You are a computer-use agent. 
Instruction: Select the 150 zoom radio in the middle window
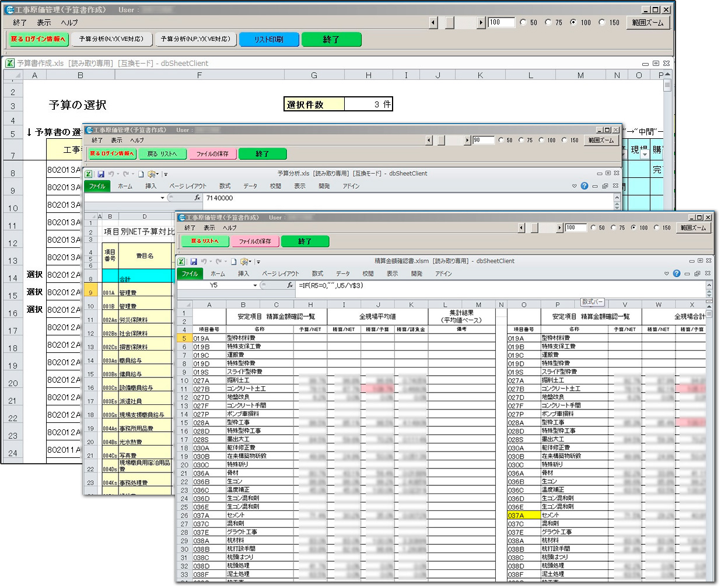565,140
